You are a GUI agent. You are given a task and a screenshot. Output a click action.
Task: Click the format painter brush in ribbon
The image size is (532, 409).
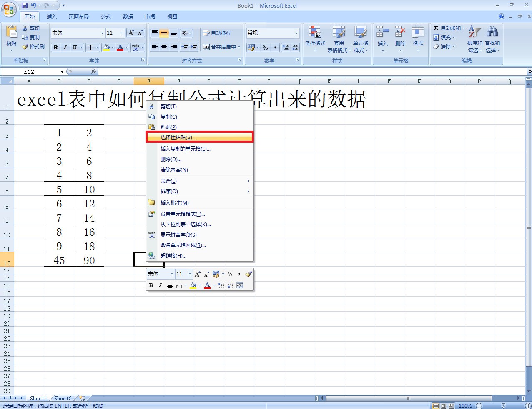click(25, 47)
